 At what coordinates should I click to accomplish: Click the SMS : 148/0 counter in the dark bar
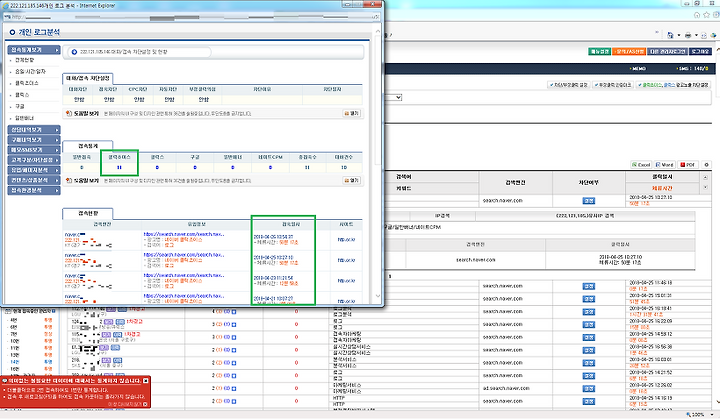click(x=692, y=68)
